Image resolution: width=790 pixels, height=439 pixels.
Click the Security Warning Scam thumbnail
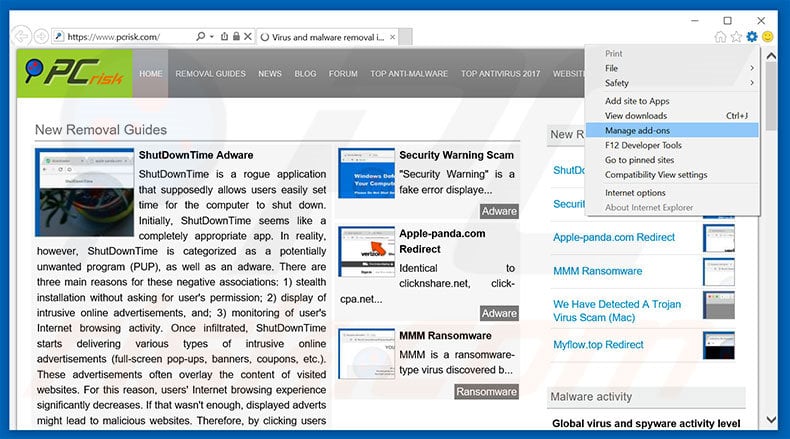[x=367, y=173]
